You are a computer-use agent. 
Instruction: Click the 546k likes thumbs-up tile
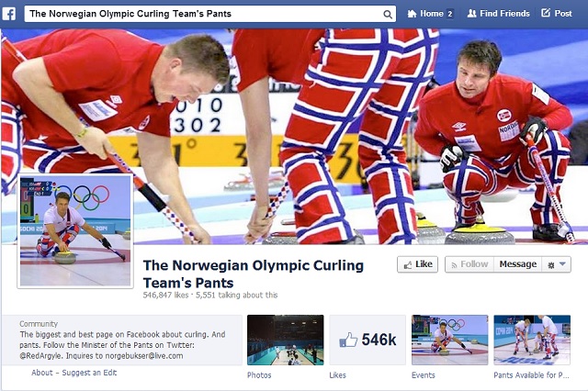coord(367,340)
